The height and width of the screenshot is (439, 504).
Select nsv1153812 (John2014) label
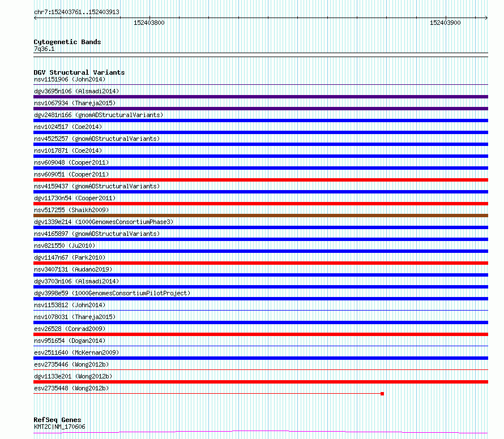(x=70, y=305)
